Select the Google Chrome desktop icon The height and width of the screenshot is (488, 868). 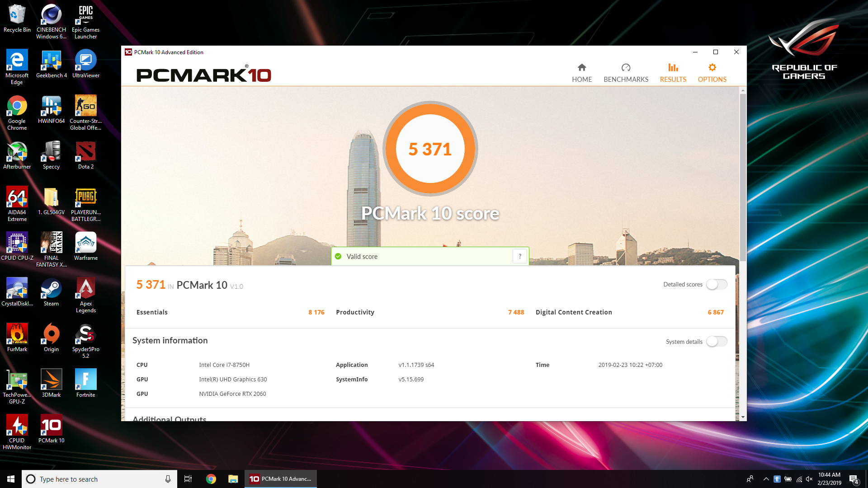coord(17,113)
